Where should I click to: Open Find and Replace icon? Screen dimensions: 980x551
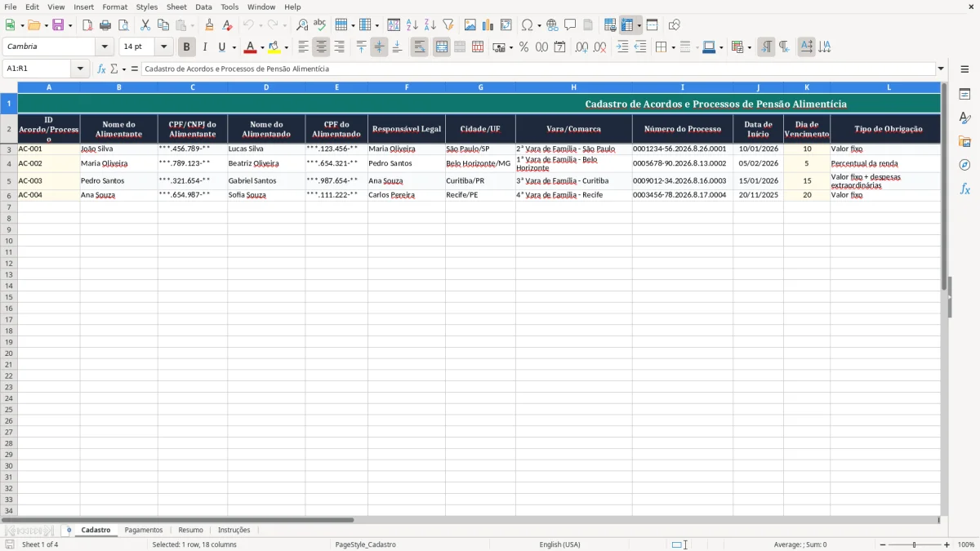tap(302, 25)
